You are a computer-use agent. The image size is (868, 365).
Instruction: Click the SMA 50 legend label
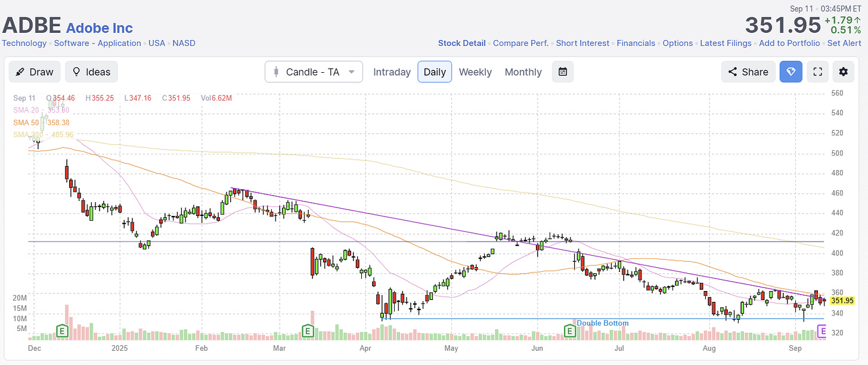41,122
